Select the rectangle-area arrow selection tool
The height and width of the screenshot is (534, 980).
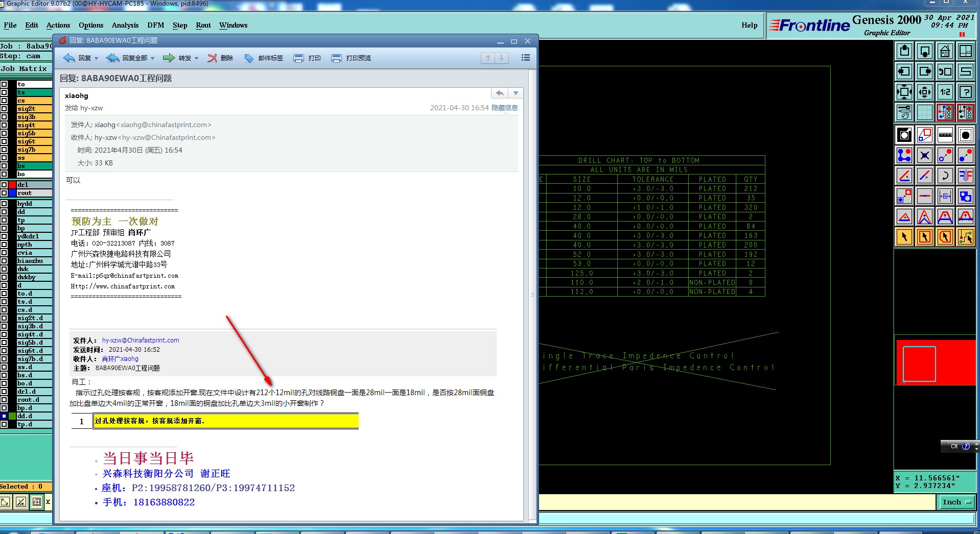point(925,237)
